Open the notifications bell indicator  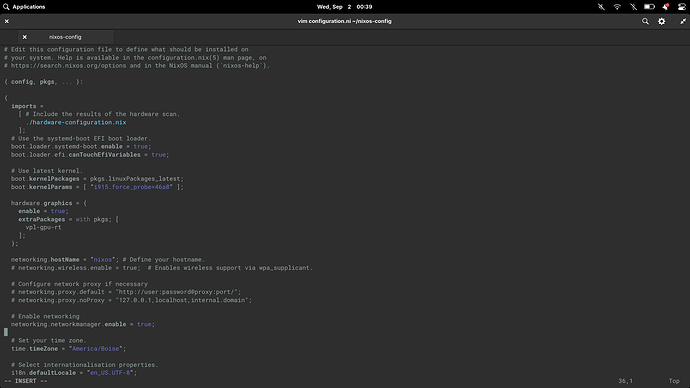pos(665,7)
